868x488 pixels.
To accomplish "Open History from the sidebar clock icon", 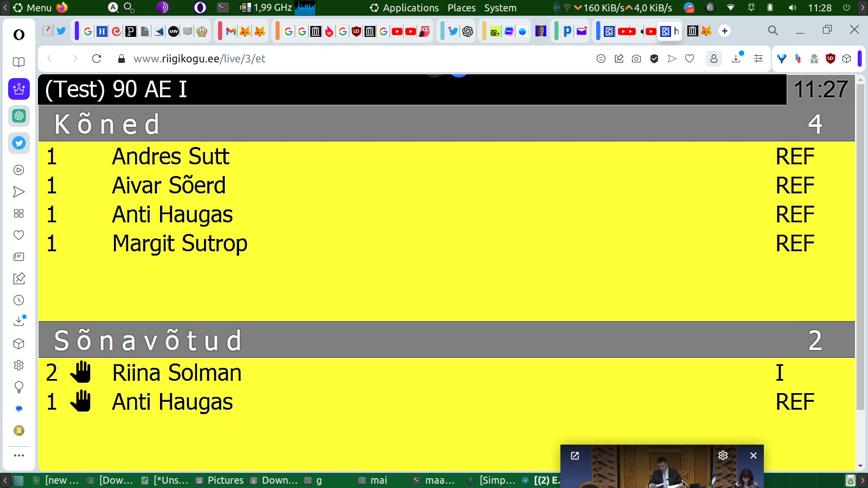I will (19, 300).
